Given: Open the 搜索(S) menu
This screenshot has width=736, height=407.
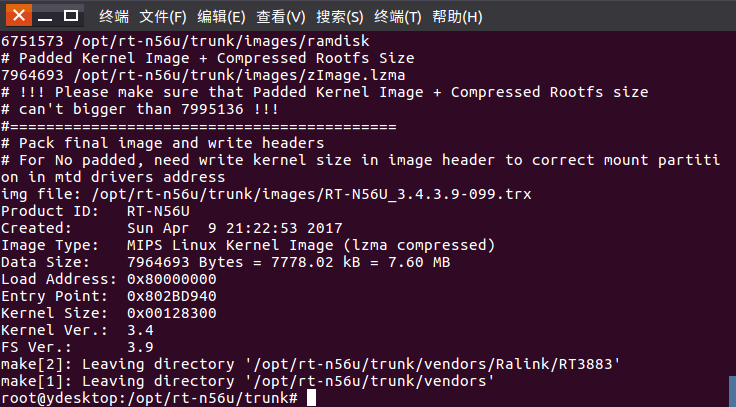Looking at the screenshot, I should pyautogui.click(x=340, y=17).
